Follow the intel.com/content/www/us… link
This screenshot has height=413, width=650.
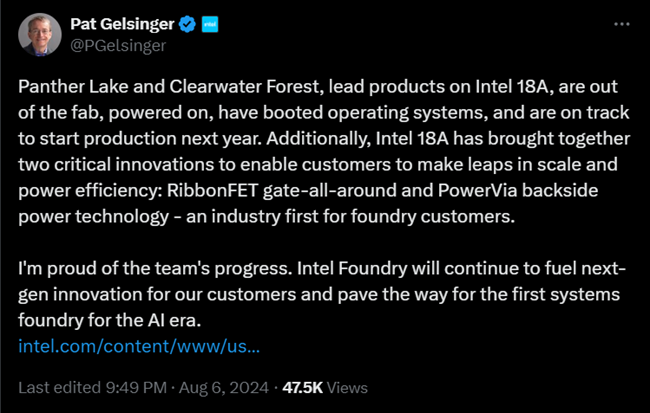tap(140, 345)
